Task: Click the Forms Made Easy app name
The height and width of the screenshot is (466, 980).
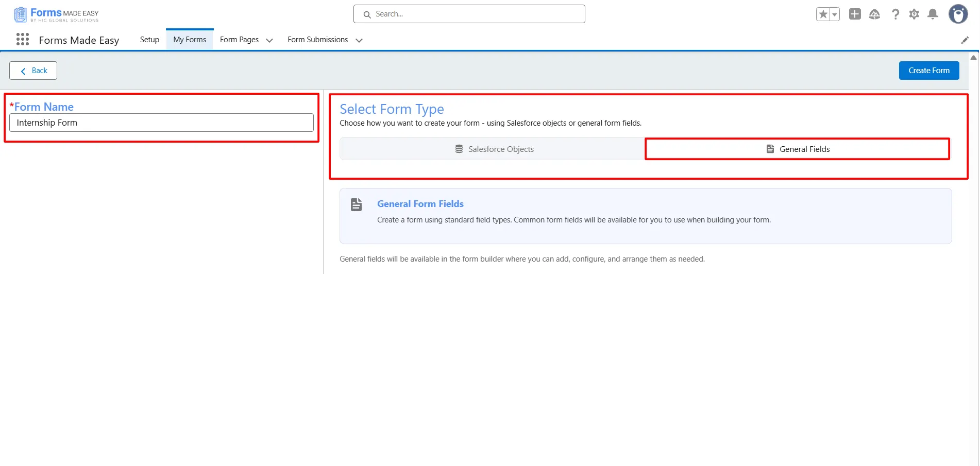Action: (x=79, y=40)
